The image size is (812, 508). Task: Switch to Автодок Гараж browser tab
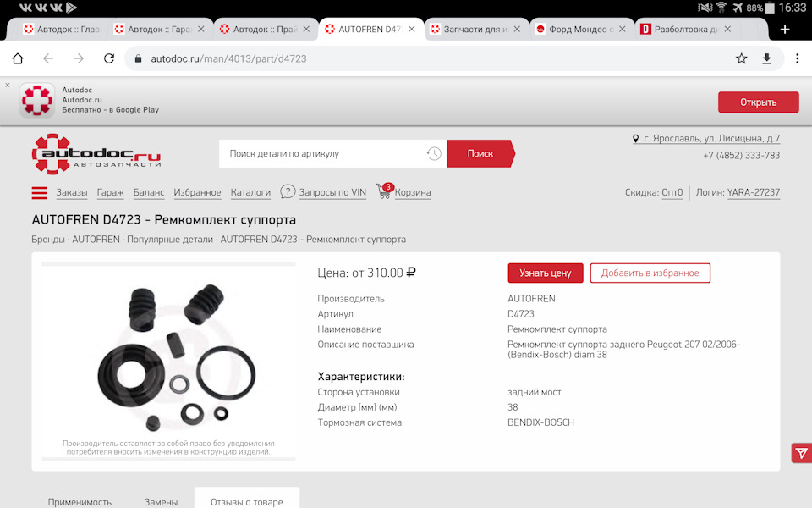coord(154,30)
